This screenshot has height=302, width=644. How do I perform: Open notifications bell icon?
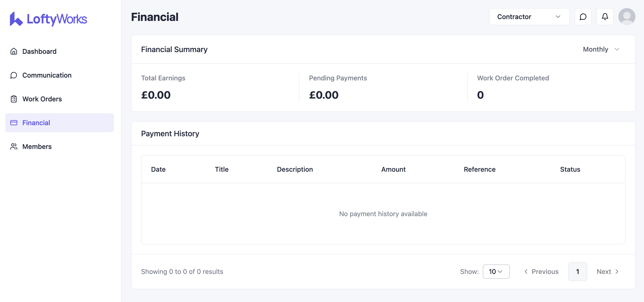(x=605, y=17)
